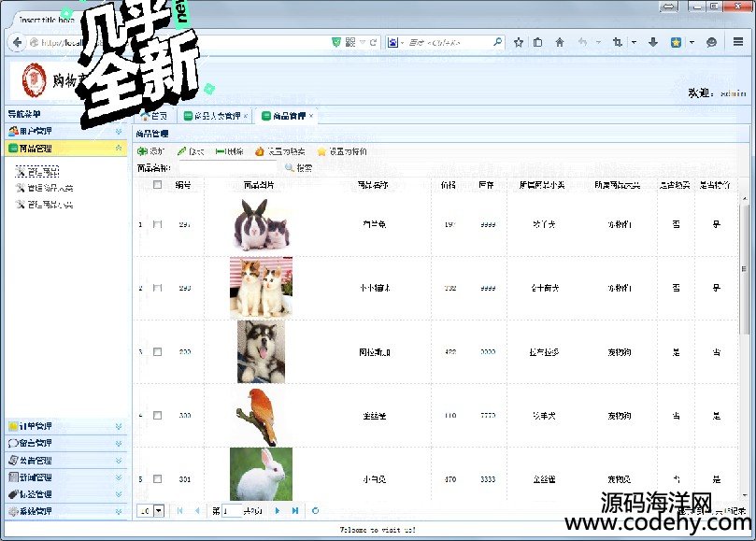Click the 设置为特价 button label
Screen dimensions: 756x541
click(x=349, y=151)
